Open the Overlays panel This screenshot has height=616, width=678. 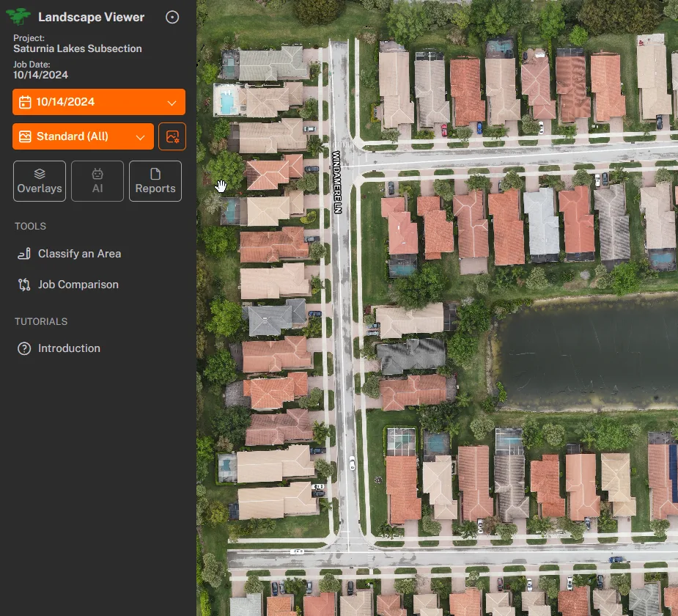(40, 181)
